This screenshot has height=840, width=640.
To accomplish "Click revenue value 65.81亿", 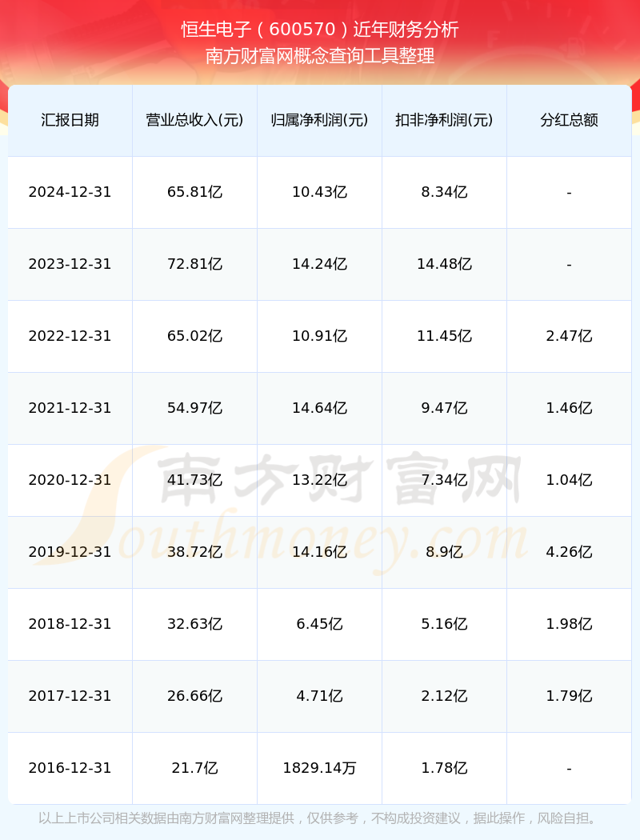I will (195, 192).
